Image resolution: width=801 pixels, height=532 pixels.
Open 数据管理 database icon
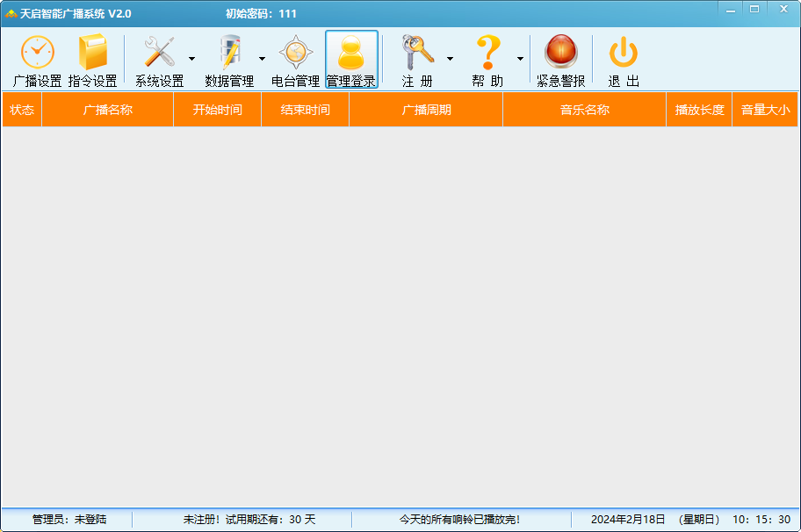tap(230, 52)
